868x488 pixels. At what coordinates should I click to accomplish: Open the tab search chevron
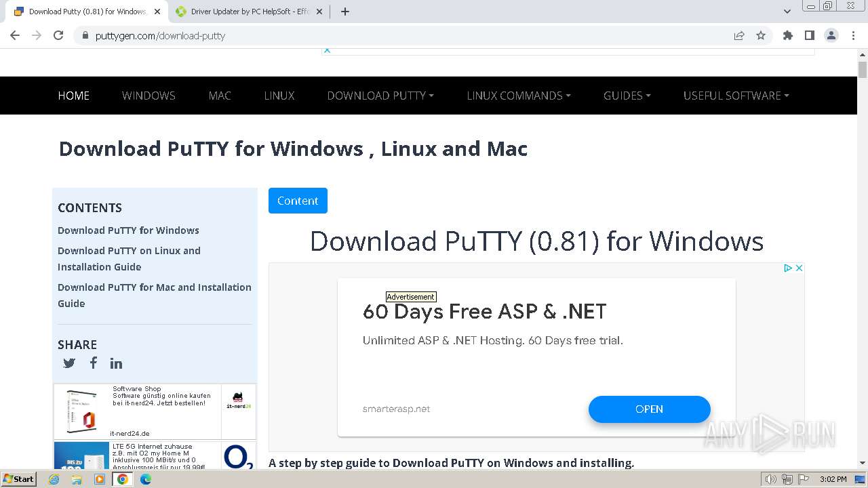click(x=787, y=12)
